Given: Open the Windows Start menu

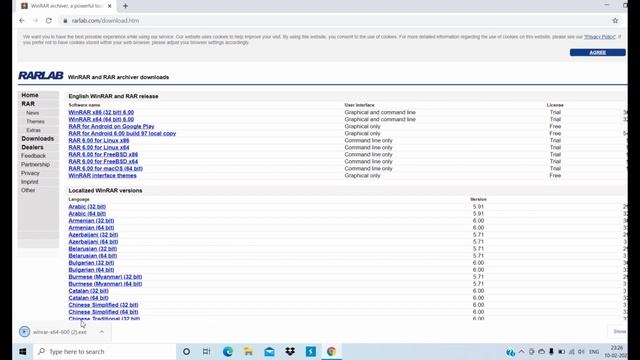Looking at the screenshot, I should (x=22, y=351).
